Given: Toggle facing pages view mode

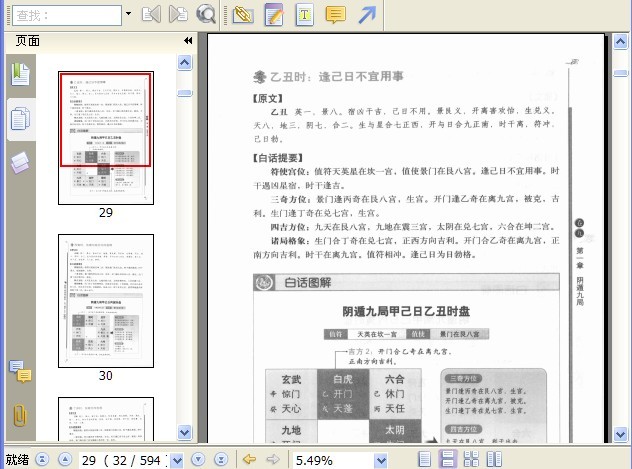Looking at the screenshot, I should point(494,459).
